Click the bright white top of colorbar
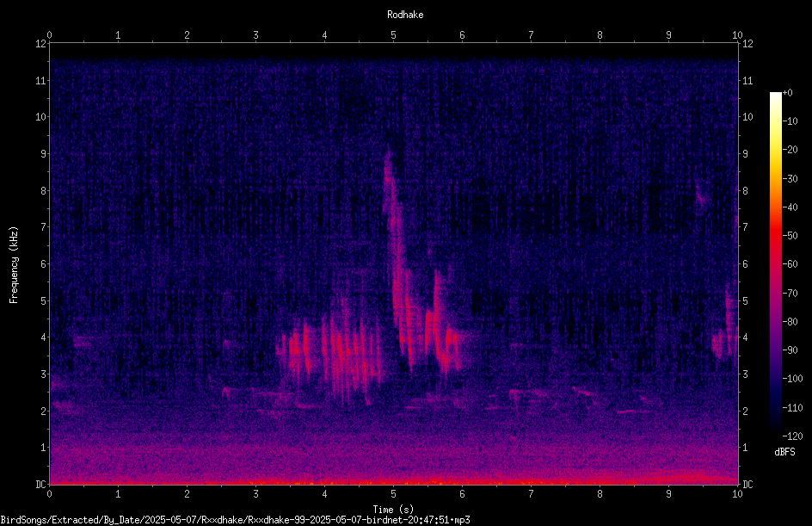Viewport: 812px width, 526px height. tap(775, 97)
